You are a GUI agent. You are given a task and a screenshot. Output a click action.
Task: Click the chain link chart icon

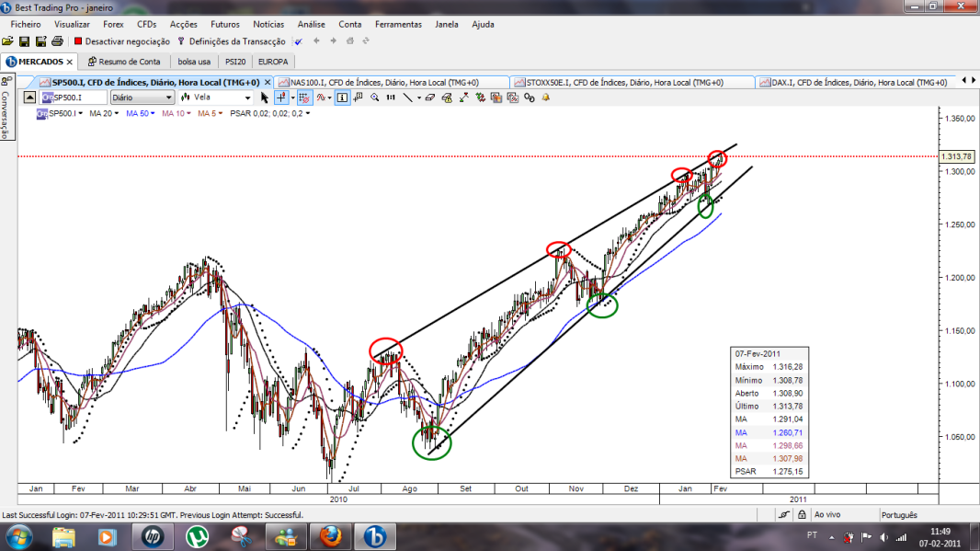(530, 98)
